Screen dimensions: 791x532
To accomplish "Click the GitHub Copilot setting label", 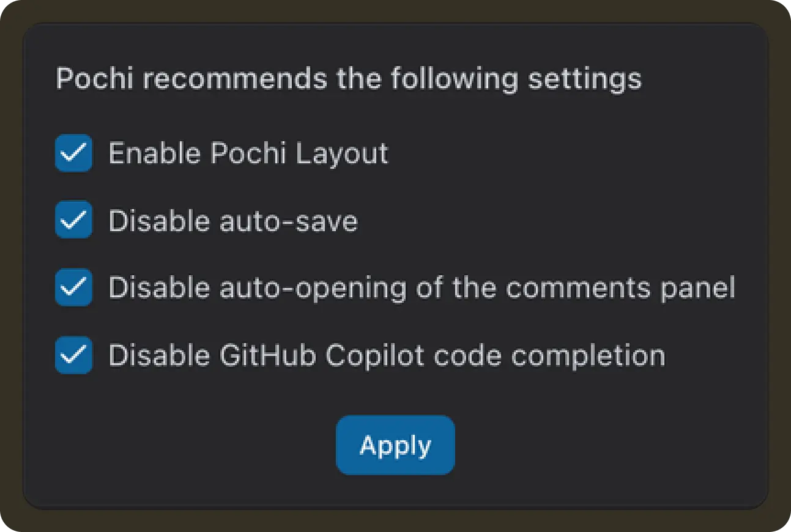I will coord(387,355).
